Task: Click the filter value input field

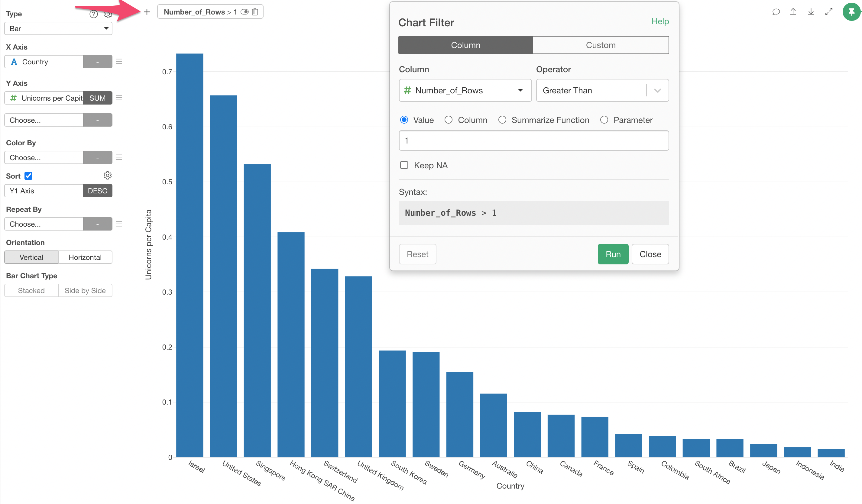Action: point(533,141)
